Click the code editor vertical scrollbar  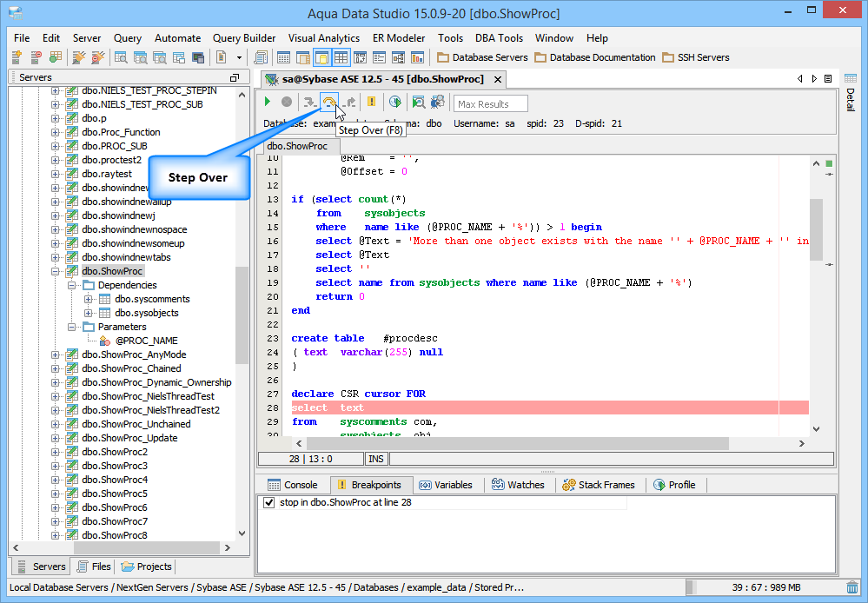tap(816, 229)
